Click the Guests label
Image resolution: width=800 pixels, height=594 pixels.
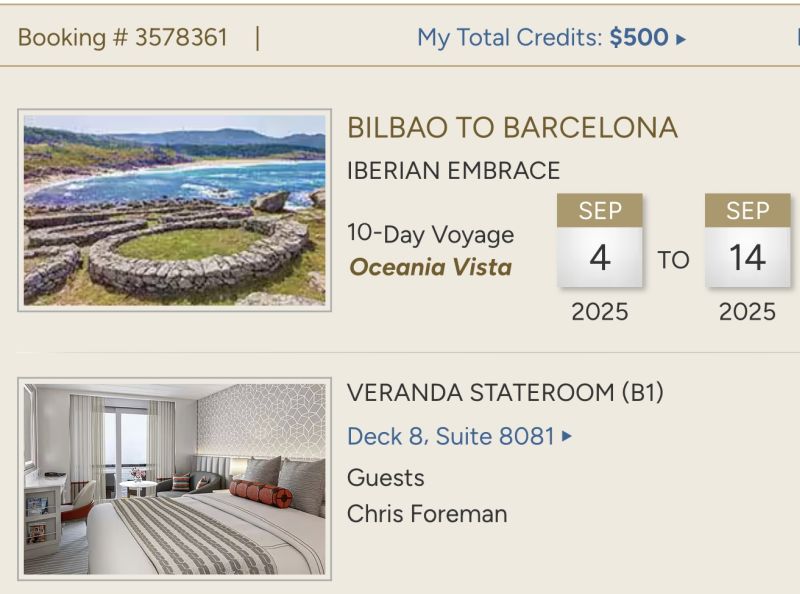pos(386,477)
